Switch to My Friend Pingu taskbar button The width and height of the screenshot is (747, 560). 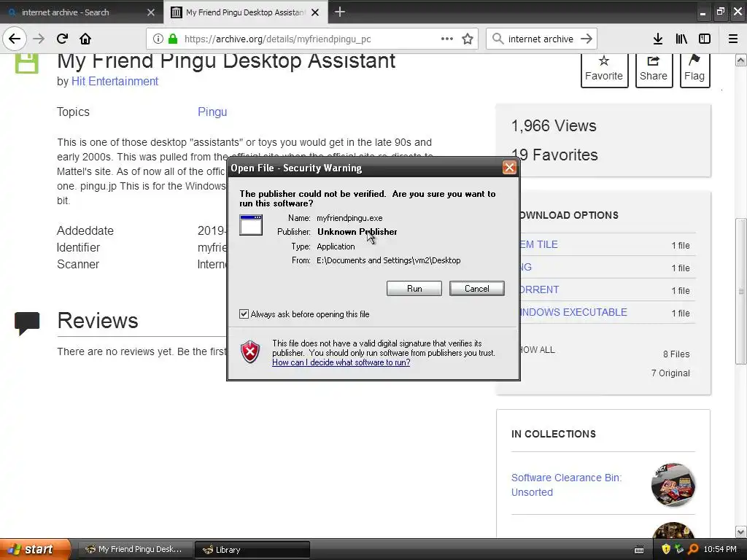click(134, 550)
